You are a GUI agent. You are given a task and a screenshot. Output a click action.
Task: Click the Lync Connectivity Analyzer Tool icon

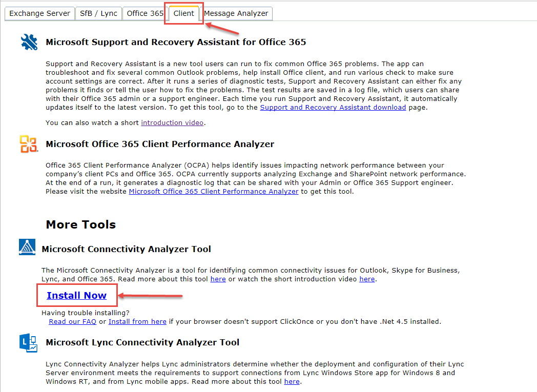click(x=28, y=343)
